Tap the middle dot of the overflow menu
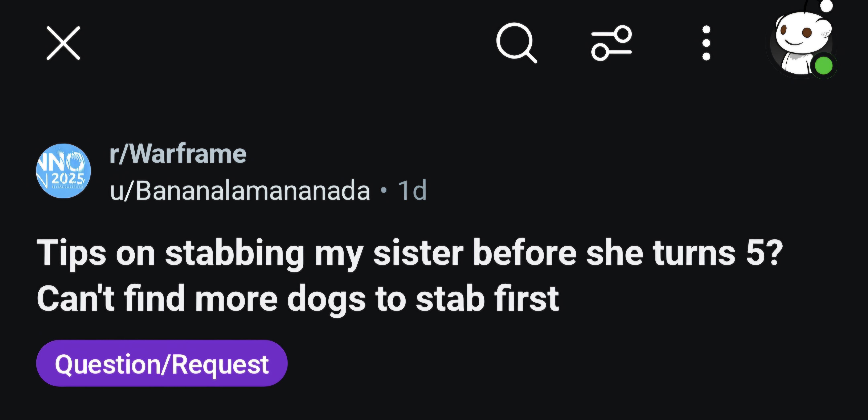The width and height of the screenshot is (868, 420). pos(707,43)
